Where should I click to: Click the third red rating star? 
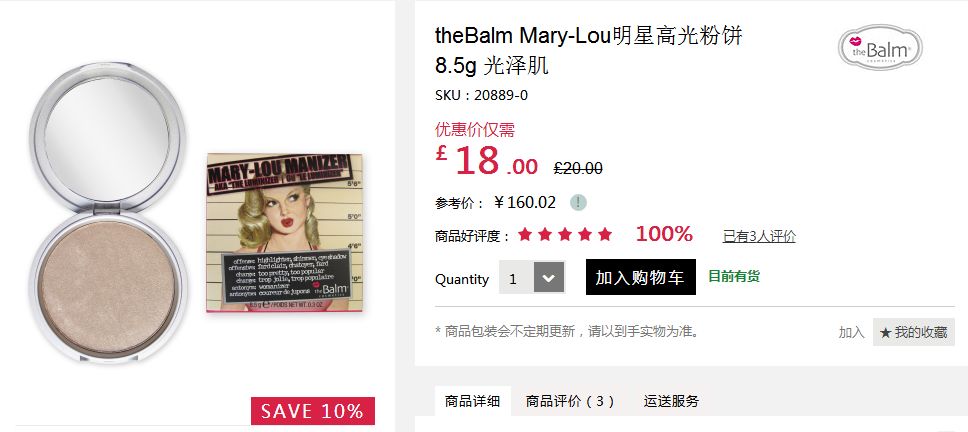pyautogui.click(x=565, y=235)
